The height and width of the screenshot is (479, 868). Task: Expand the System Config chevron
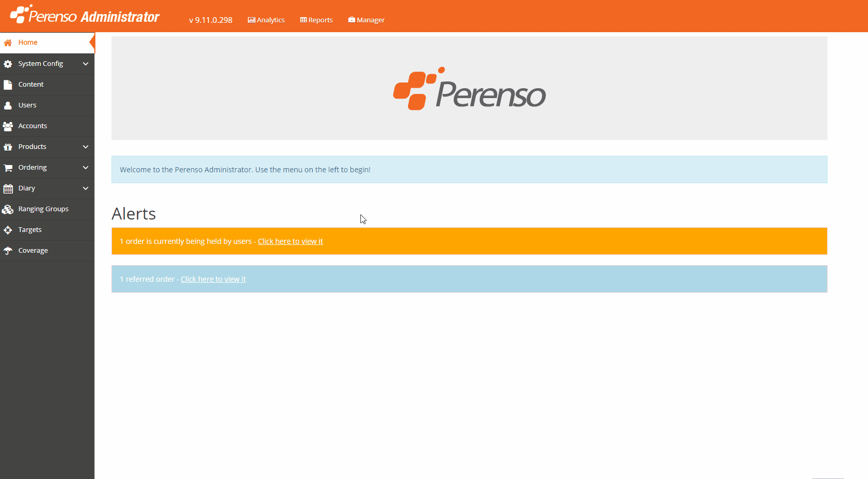click(x=86, y=64)
